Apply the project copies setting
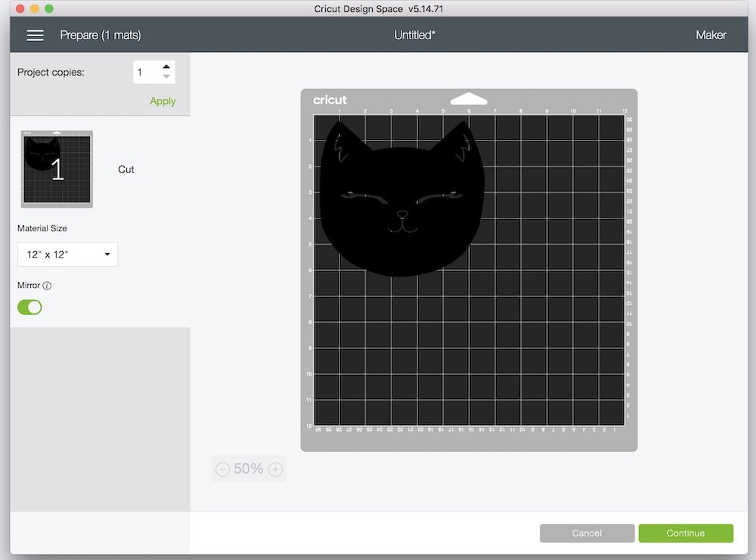This screenshot has height=560, width=756. (x=163, y=101)
